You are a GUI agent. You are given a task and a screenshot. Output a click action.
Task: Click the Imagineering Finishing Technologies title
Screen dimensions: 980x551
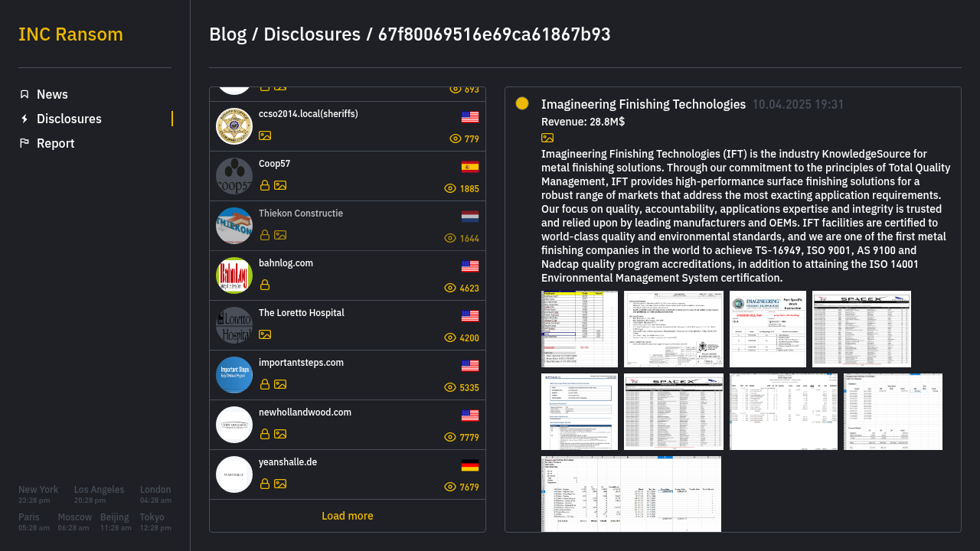click(x=643, y=104)
